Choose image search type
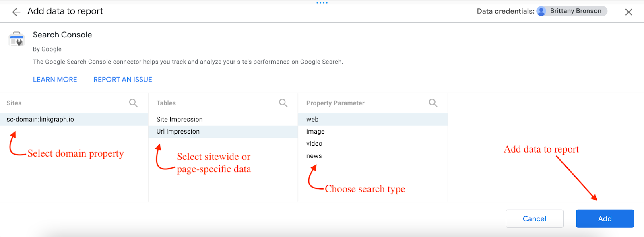 (315, 131)
